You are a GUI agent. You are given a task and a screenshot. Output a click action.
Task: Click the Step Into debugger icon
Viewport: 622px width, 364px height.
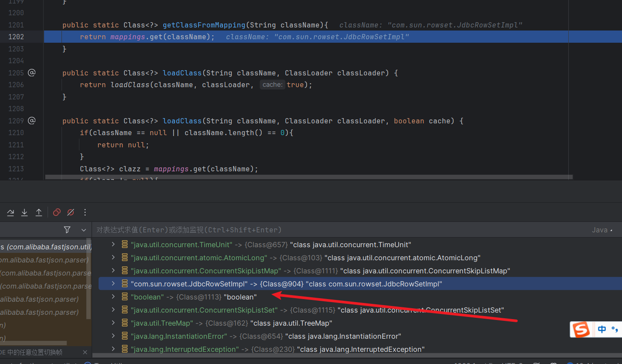click(x=24, y=212)
